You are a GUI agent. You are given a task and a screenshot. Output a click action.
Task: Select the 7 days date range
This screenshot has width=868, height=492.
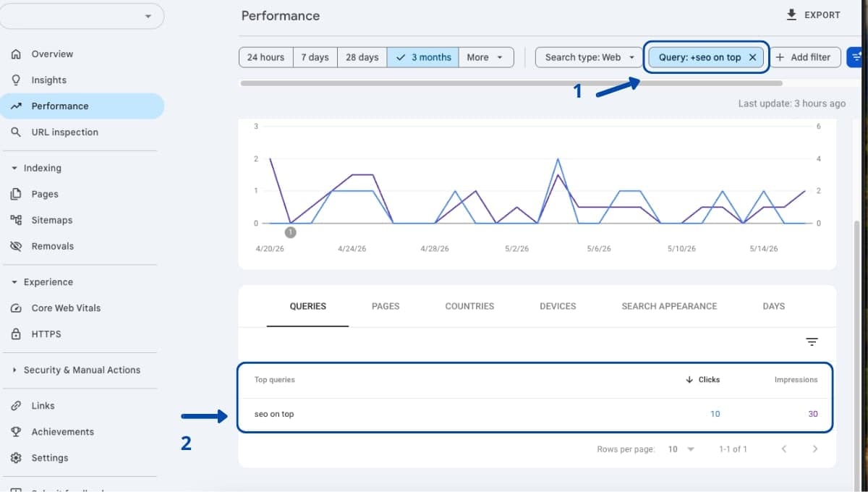point(315,57)
